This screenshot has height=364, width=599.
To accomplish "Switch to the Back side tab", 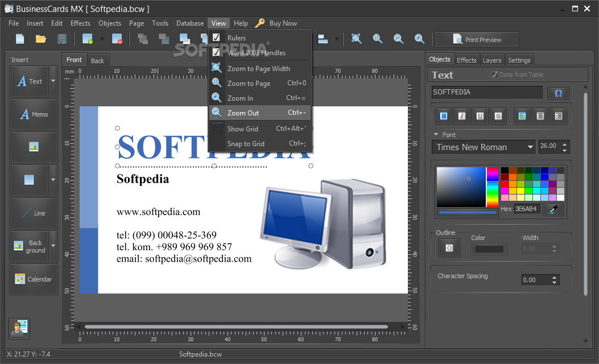I will (97, 61).
